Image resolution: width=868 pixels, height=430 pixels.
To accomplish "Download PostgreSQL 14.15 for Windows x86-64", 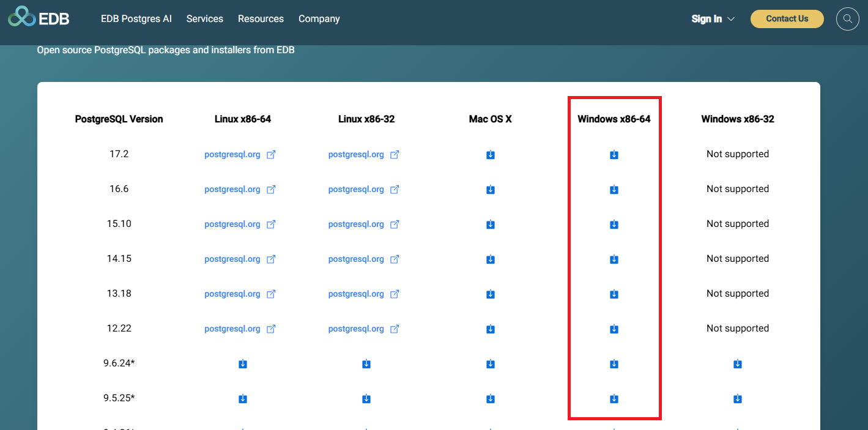I will (614, 259).
